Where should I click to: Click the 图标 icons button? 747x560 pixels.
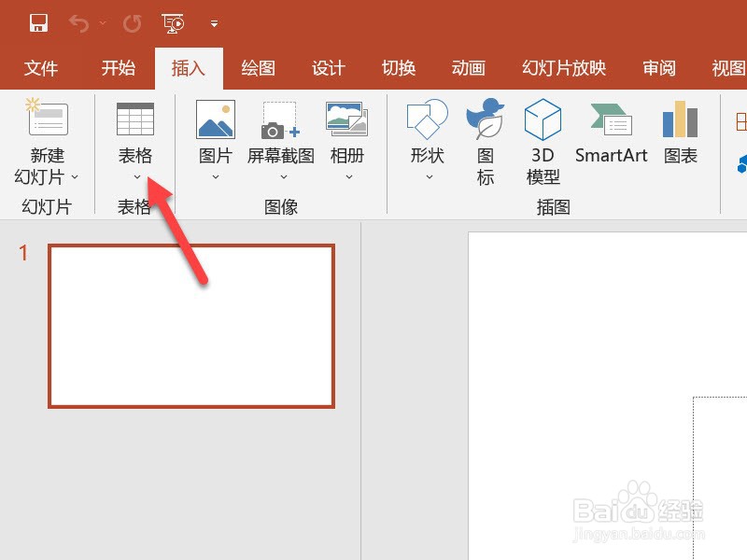point(485,119)
